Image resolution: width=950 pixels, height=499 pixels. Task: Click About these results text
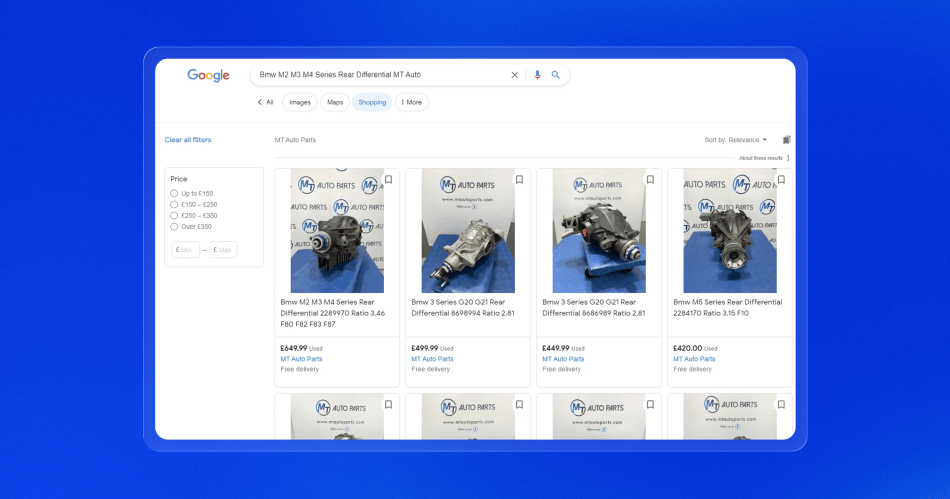[760, 158]
